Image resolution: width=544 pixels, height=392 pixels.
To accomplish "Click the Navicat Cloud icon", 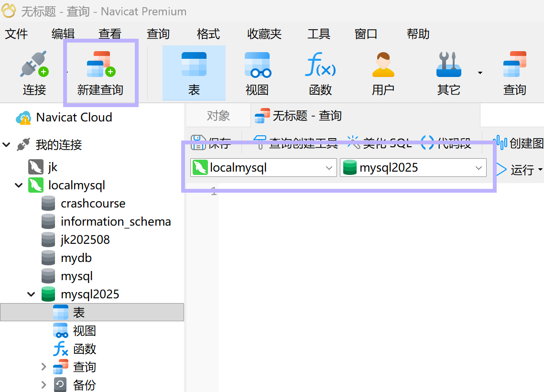I will [x=23, y=118].
